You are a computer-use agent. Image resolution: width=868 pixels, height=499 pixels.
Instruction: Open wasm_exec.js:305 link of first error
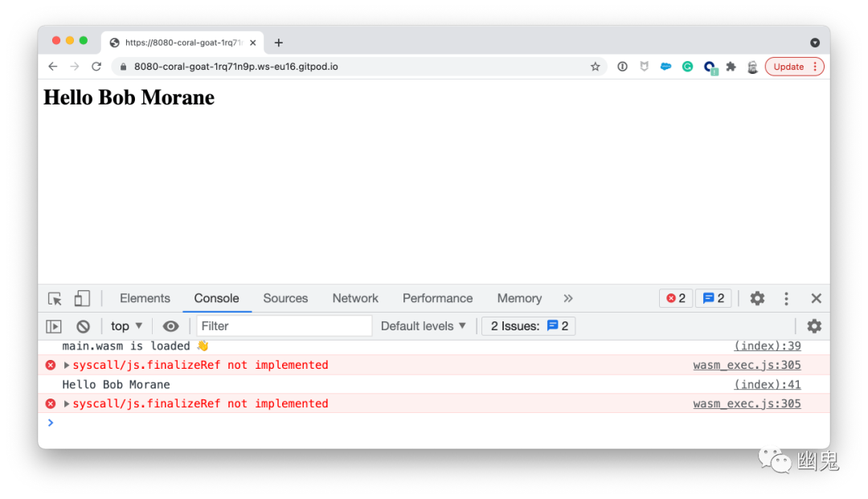pos(747,365)
